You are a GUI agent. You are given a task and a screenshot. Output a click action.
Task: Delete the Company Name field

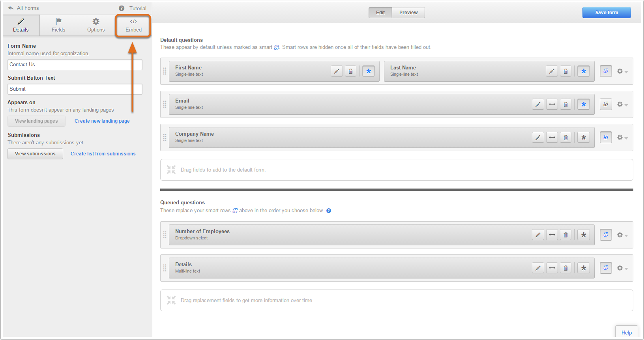565,138
